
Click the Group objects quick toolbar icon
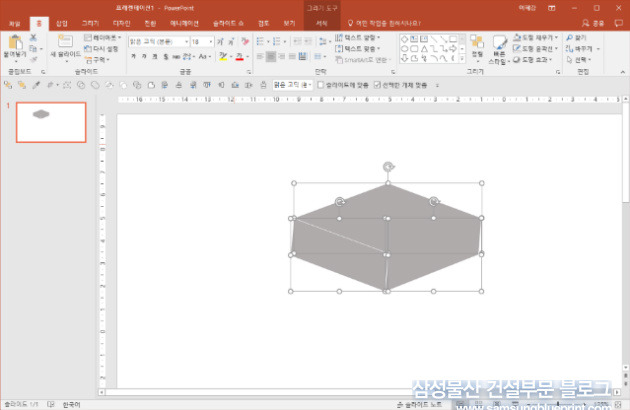point(67,85)
